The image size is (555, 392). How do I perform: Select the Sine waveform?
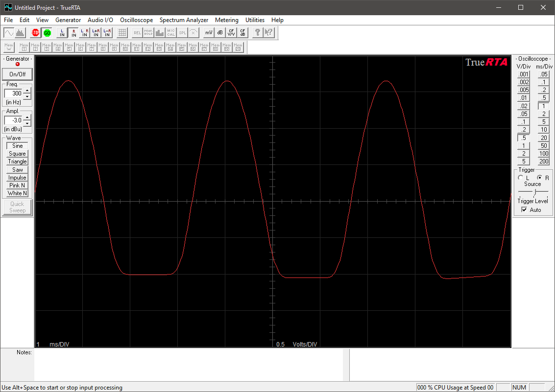tap(17, 146)
